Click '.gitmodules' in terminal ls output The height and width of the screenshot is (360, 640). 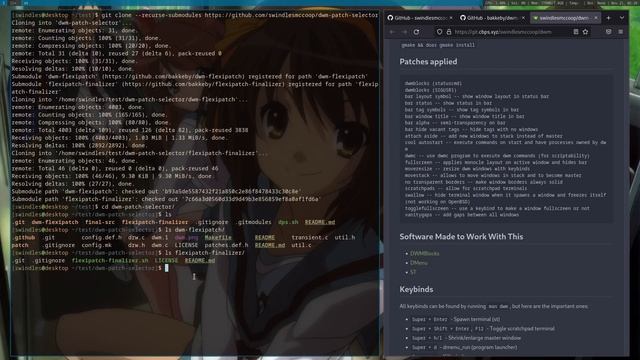coord(253,222)
